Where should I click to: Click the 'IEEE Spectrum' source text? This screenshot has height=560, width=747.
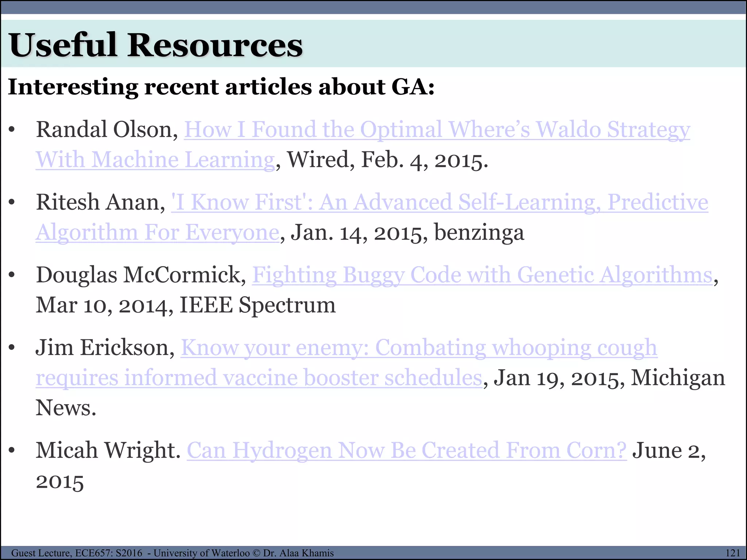(257, 305)
